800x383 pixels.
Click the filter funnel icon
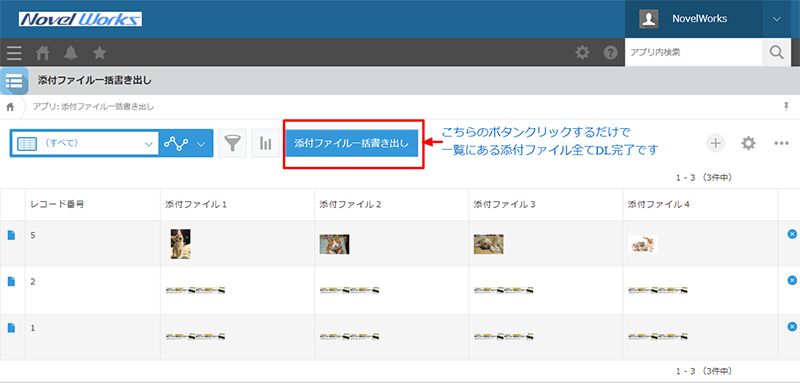233,143
